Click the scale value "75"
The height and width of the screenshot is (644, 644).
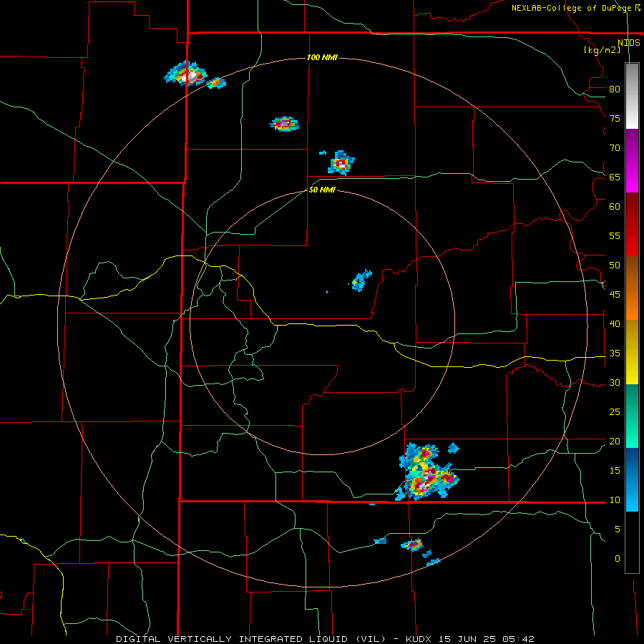[x=615, y=119]
